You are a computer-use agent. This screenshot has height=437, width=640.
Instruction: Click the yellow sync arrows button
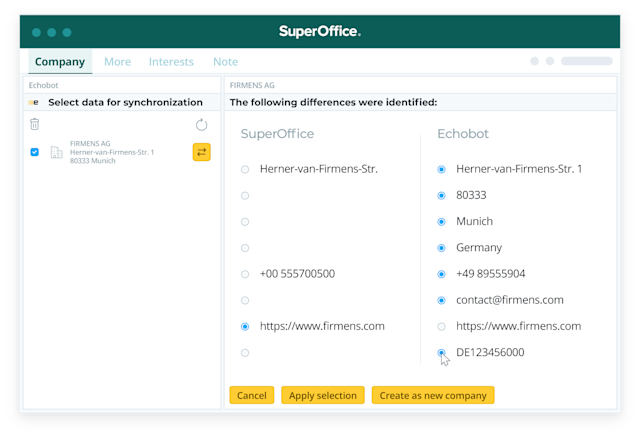pyautogui.click(x=202, y=152)
